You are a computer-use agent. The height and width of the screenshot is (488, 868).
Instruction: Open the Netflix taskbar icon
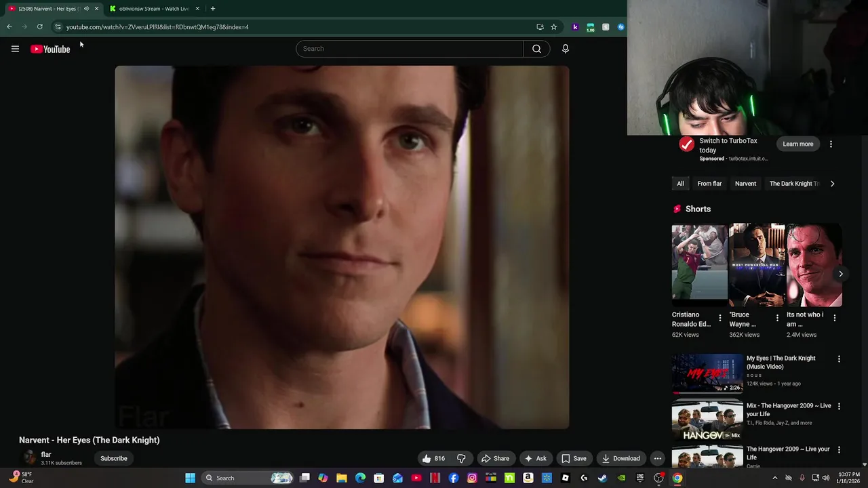click(435, 478)
